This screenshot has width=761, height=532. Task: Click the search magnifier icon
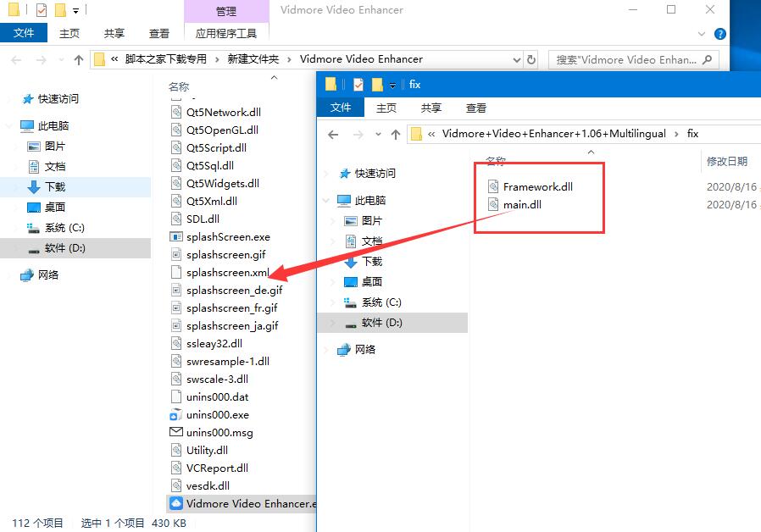tap(707, 59)
